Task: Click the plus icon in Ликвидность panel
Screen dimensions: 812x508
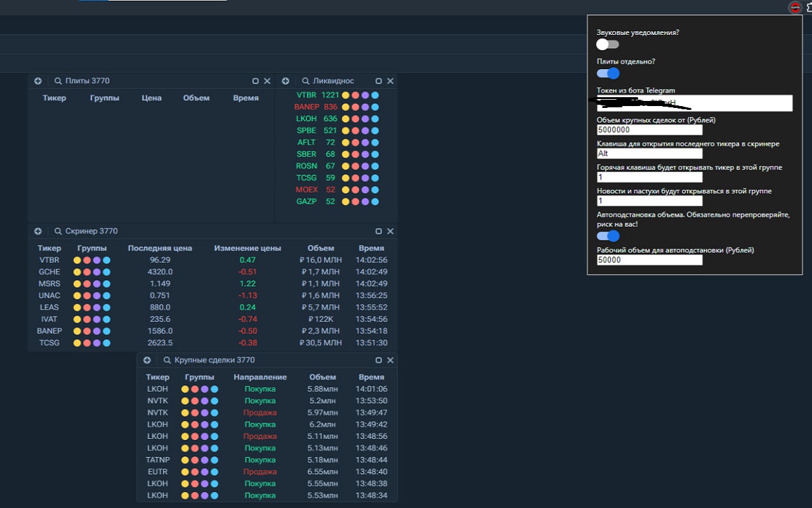Action: [285, 81]
